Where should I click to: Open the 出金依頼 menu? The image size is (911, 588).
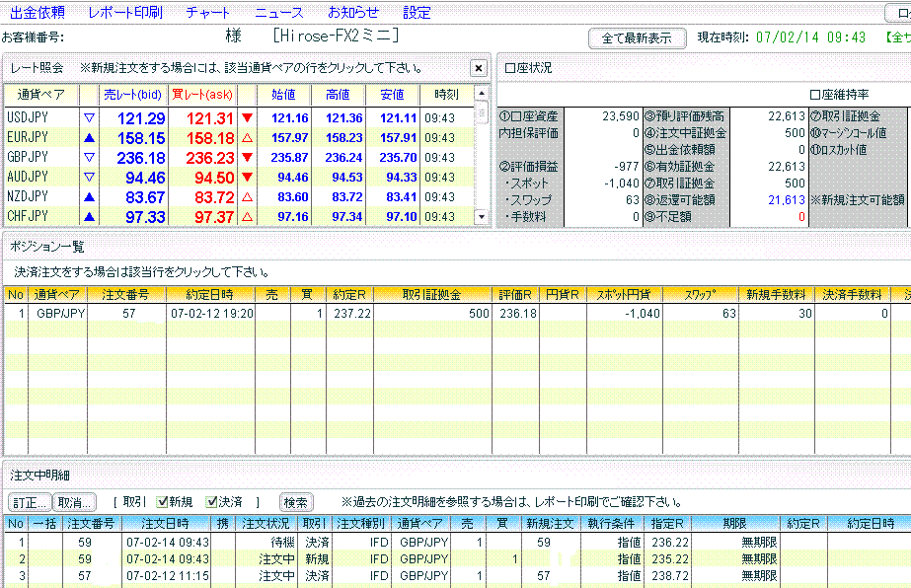pos(37,13)
